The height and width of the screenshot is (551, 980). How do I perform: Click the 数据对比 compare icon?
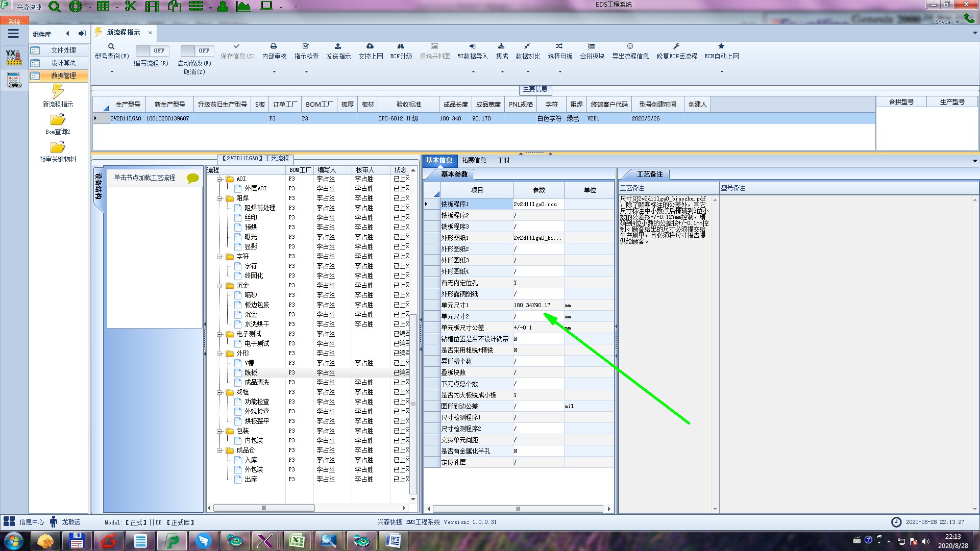(x=527, y=46)
